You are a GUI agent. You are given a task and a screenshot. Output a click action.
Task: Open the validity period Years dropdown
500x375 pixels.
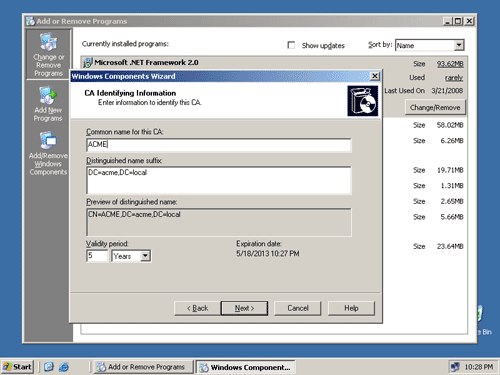click(145, 256)
